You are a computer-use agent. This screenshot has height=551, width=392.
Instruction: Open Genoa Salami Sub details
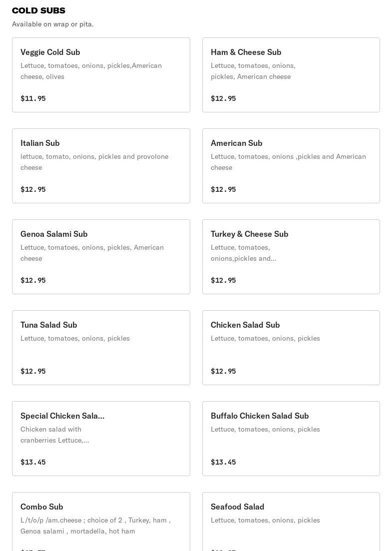[x=101, y=257]
